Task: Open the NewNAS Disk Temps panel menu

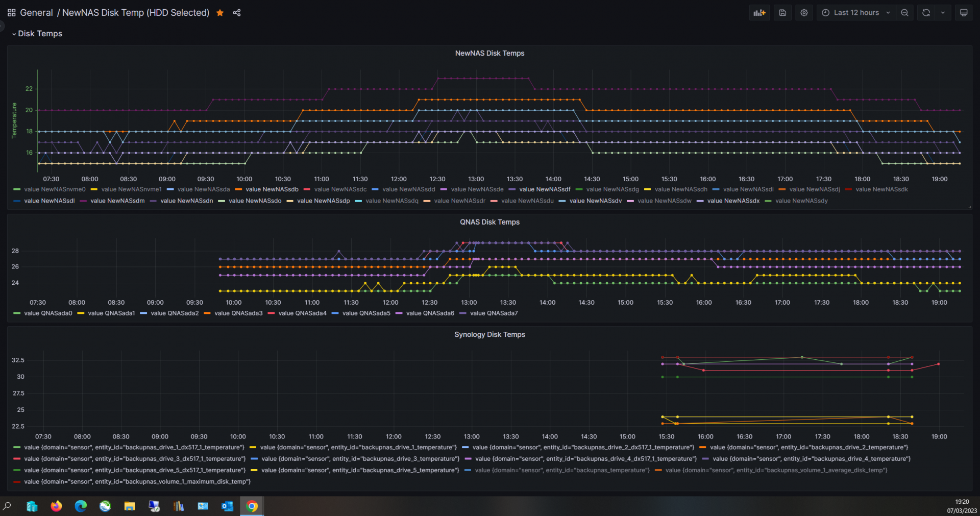Action: (489, 53)
